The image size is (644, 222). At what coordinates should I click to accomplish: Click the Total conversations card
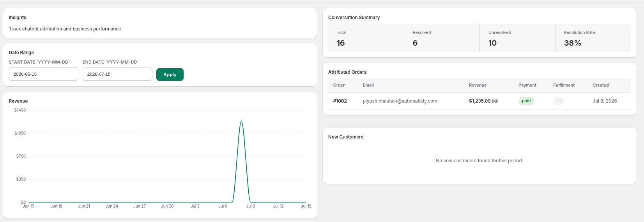tap(366, 38)
